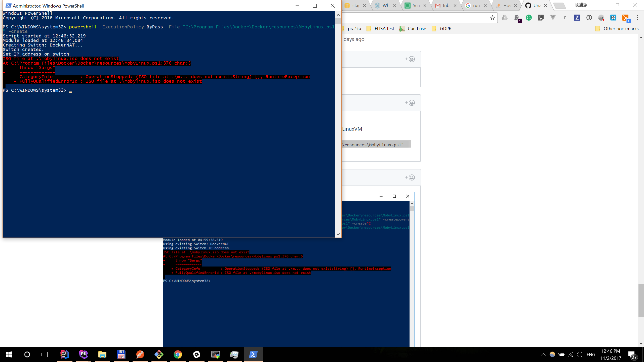
Task: Open the Google Drive extension
Action: tap(505, 18)
